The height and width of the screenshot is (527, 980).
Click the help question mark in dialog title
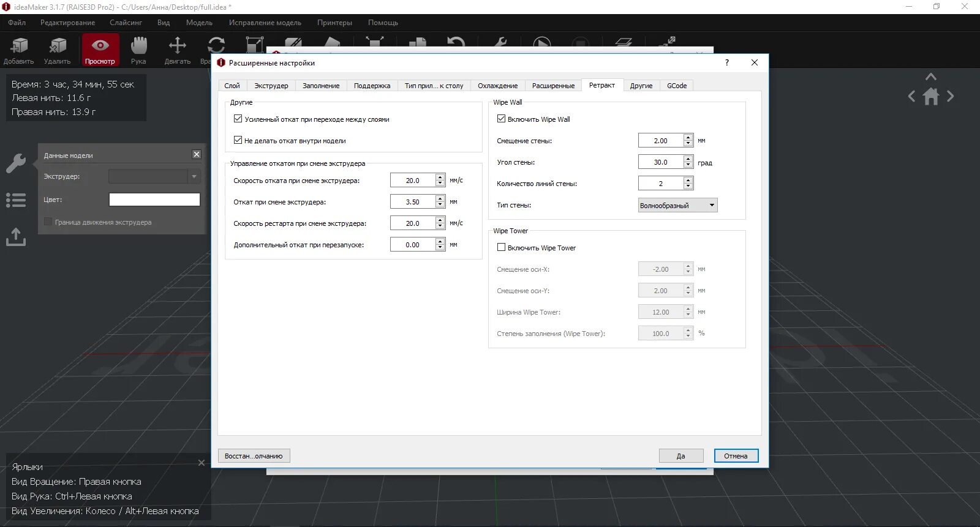727,62
